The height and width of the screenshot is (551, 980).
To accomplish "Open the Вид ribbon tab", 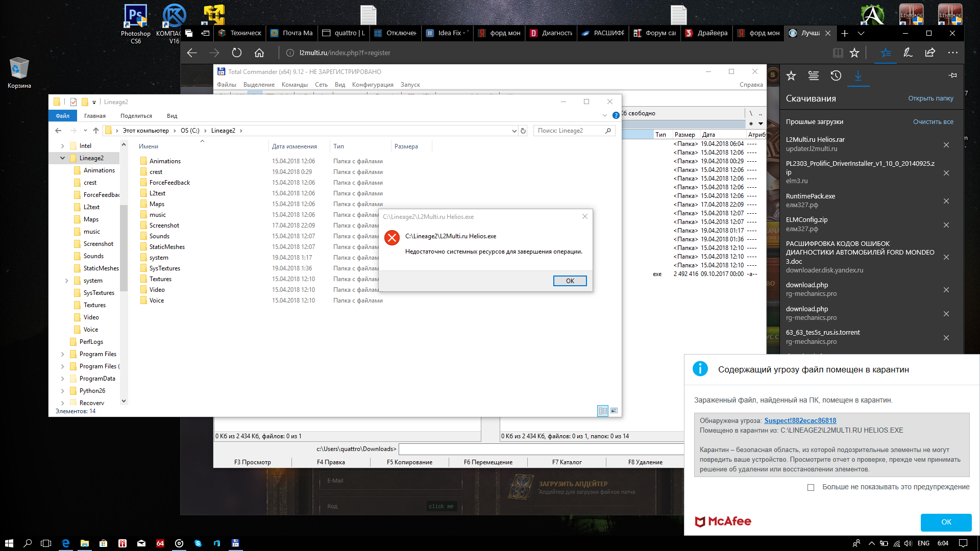I will coord(171,116).
